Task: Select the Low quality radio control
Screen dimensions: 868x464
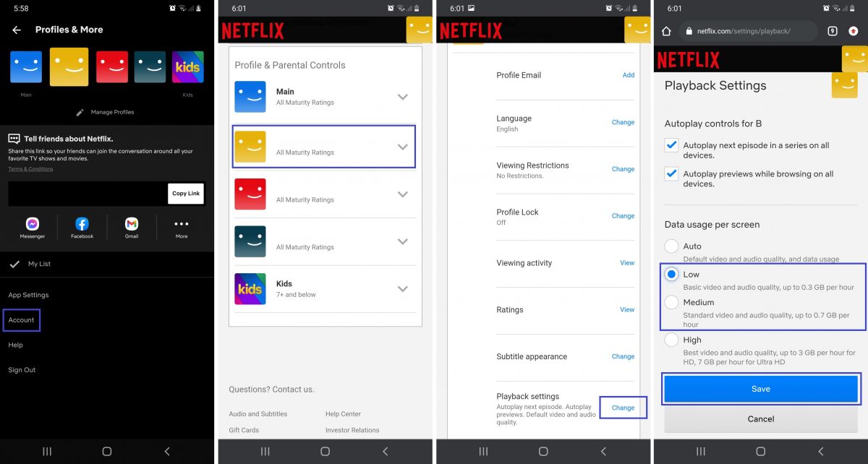Action: pos(671,274)
